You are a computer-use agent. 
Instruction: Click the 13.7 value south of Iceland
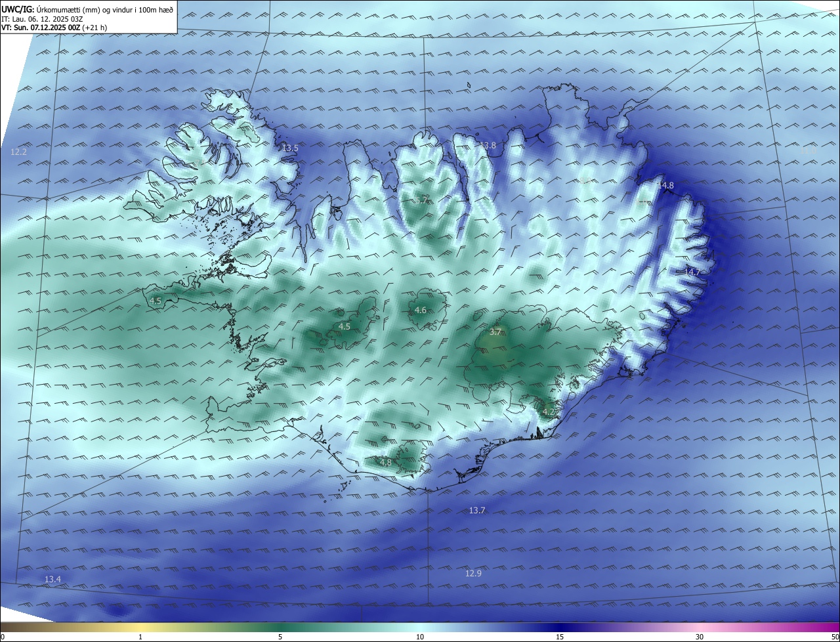tap(477, 510)
